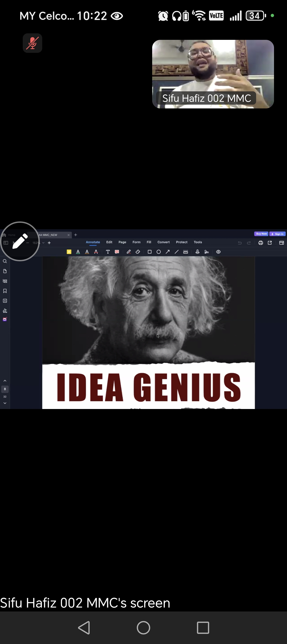Open the zoom percentage dropdown
287x644 pixels.
43,243
